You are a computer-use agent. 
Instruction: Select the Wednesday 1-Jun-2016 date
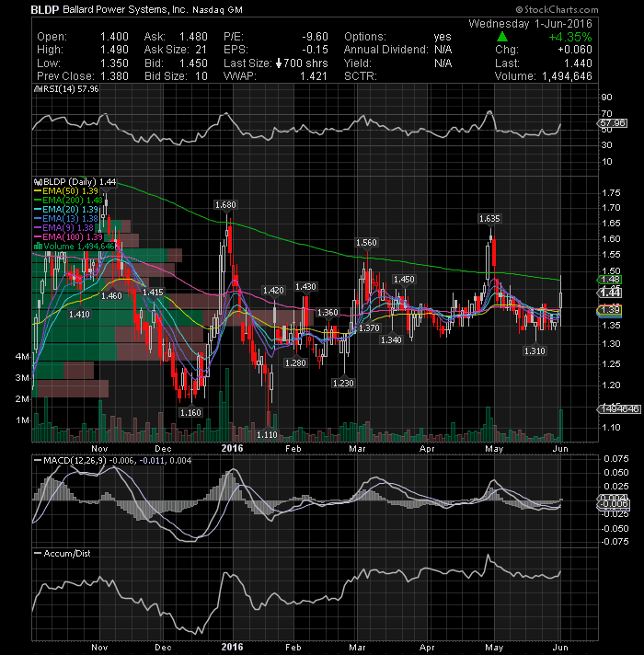coord(530,24)
